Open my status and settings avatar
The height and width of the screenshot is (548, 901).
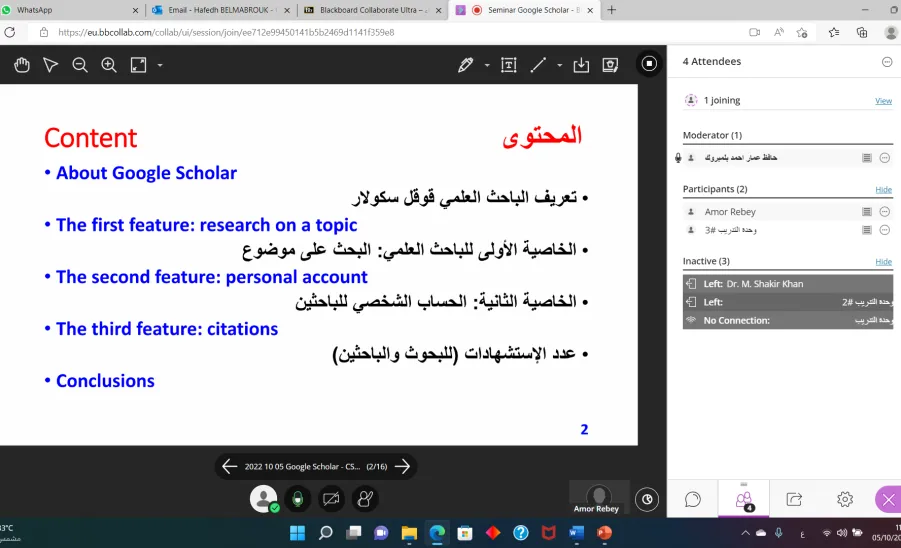tap(264, 499)
